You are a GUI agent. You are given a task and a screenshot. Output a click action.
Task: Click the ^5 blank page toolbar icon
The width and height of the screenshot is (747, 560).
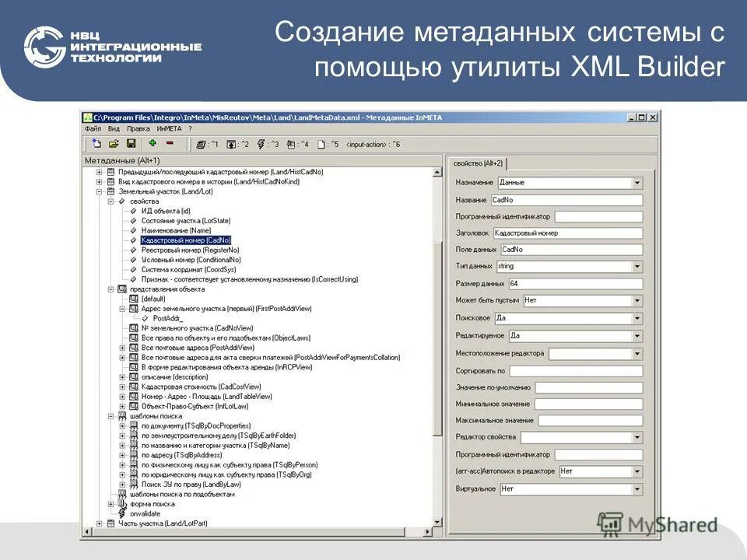tap(319, 142)
